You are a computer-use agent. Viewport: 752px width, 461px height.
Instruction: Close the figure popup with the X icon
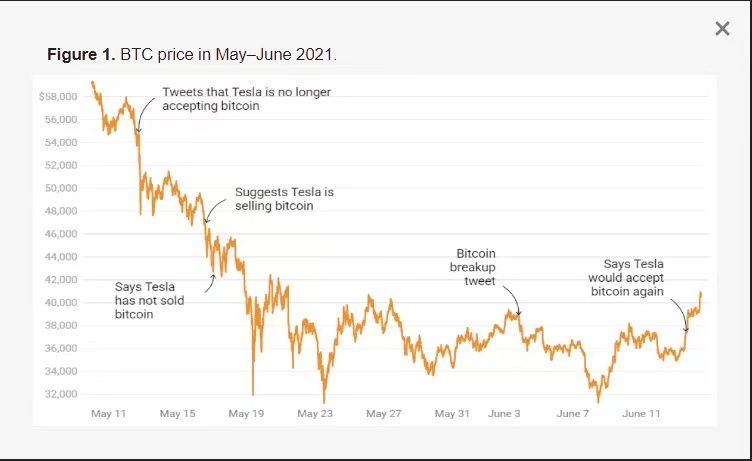722,29
